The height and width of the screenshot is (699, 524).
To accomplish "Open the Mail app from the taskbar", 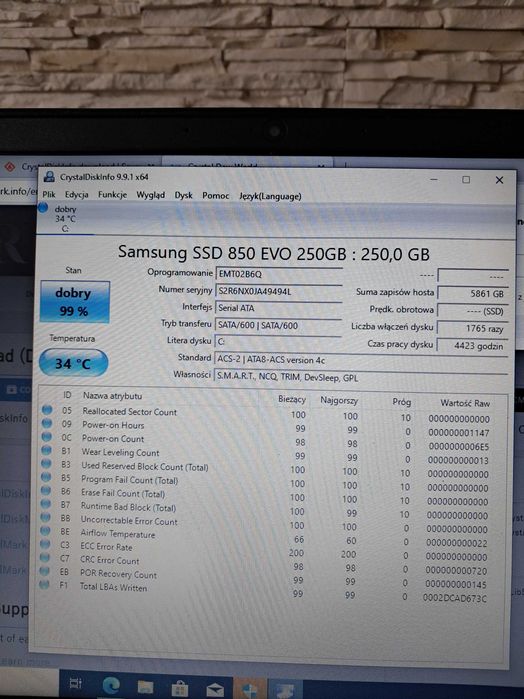I will pyautogui.click(x=215, y=690).
